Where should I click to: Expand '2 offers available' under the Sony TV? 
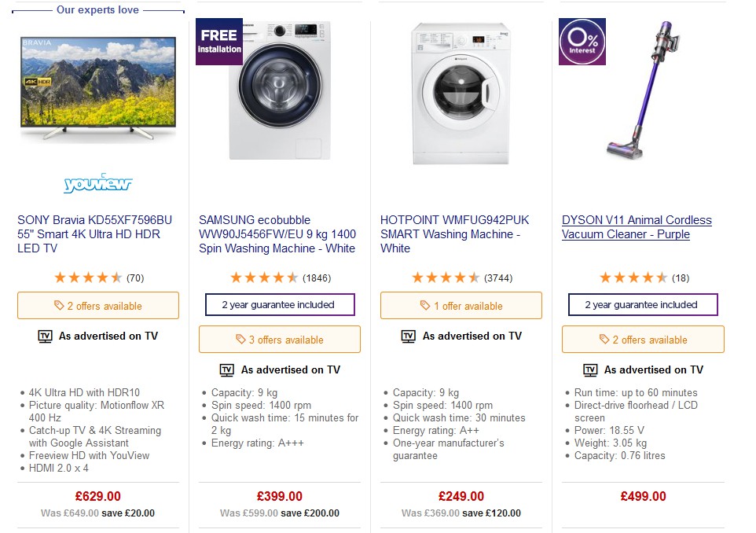pyautogui.click(x=97, y=305)
